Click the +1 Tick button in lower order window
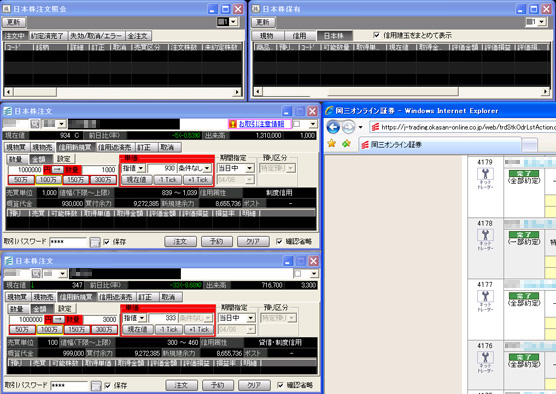This screenshot has width=556, height=394. (199, 329)
